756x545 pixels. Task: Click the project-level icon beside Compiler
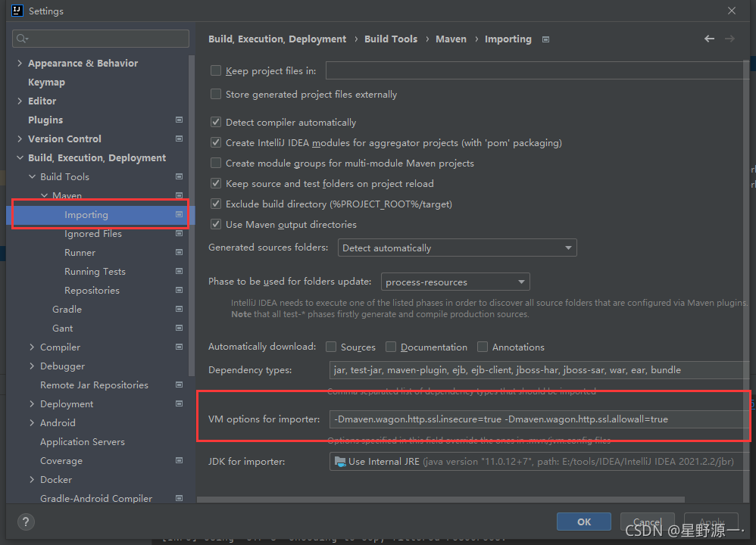pyautogui.click(x=179, y=347)
